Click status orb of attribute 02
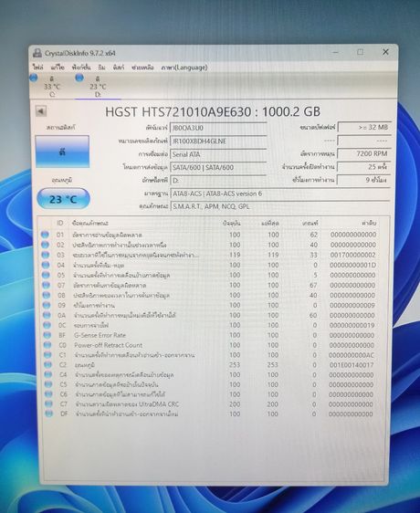The image size is (420, 513). (x=45, y=245)
